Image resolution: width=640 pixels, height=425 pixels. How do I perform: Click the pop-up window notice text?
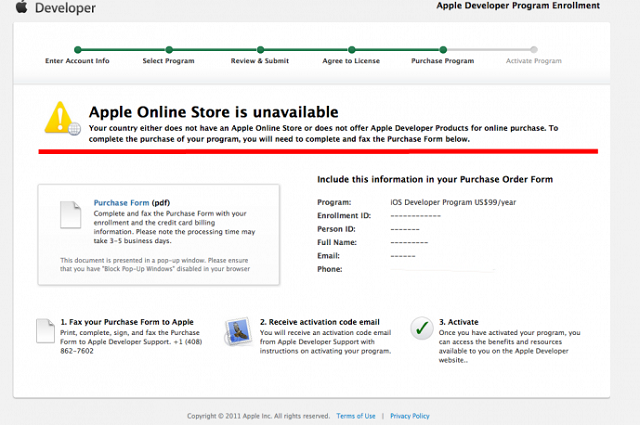[155, 265]
